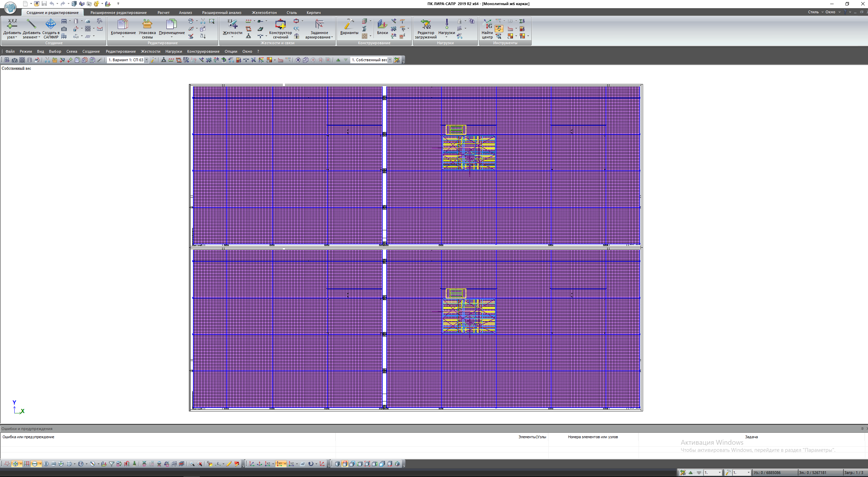Open Schema packing (Упаковка схемы) tool
Viewport: 868px width, 477px height.
tap(147, 24)
